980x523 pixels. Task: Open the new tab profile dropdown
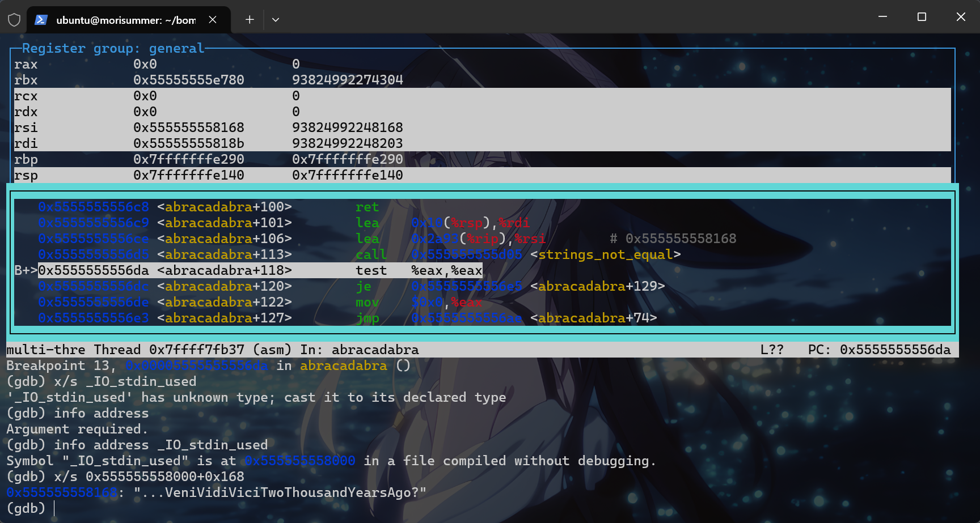pos(276,20)
